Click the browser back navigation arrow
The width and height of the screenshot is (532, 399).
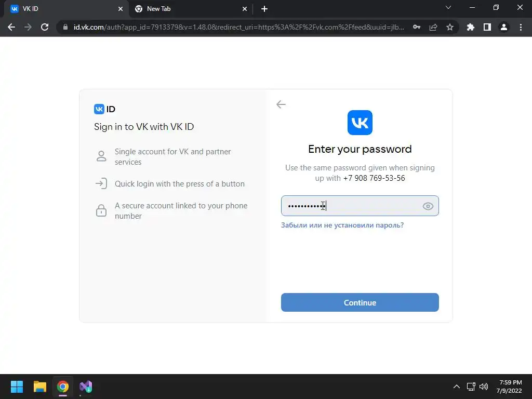(x=11, y=27)
